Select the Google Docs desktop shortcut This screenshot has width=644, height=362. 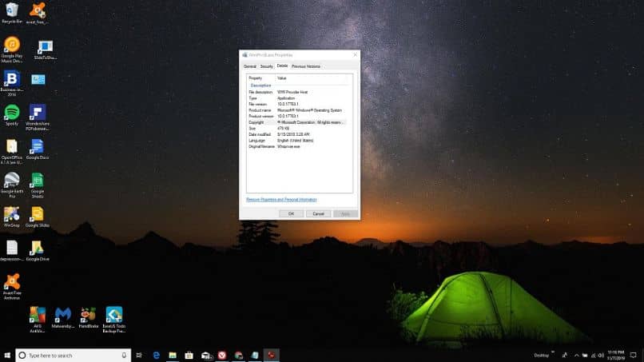[38, 149]
